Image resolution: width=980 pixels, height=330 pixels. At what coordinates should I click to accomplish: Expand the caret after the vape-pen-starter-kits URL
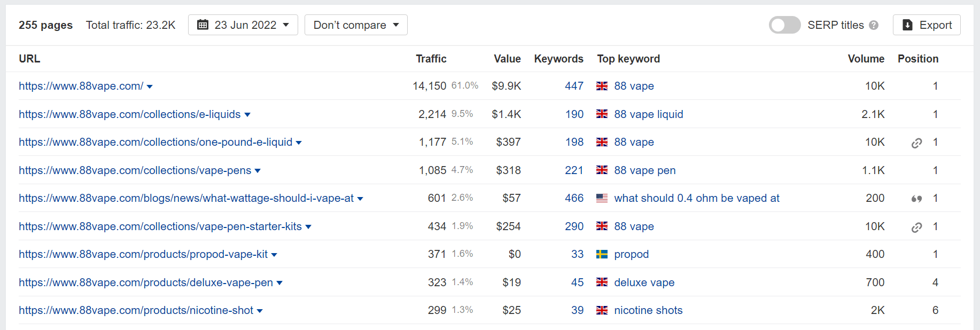(308, 227)
